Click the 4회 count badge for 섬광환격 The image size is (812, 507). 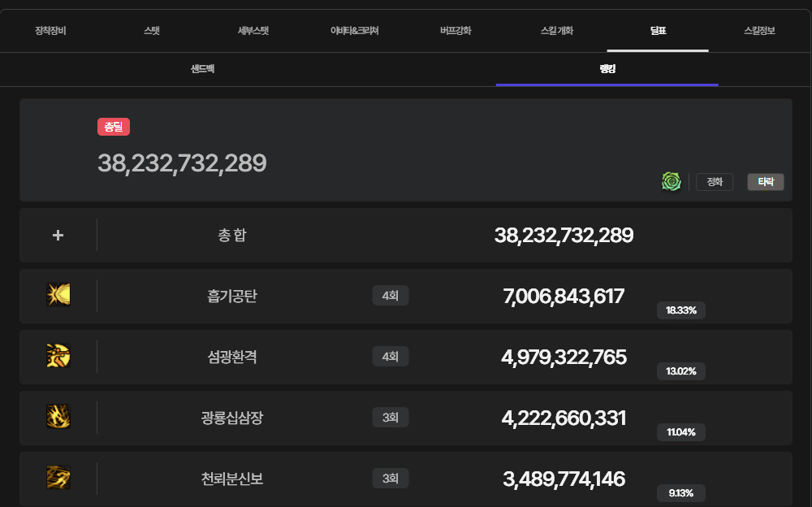click(x=390, y=356)
